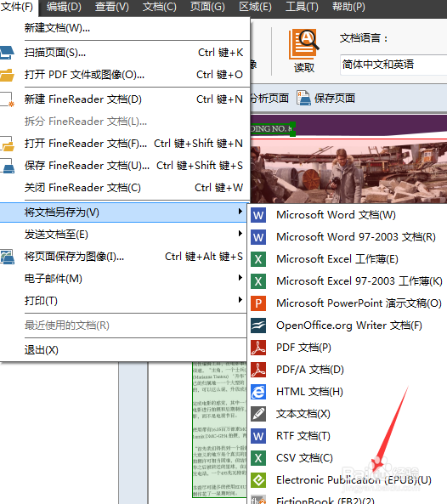The height and width of the screenshot is (504, 447).
Task: Click PDF icon for PDF 文档(P)
Action: [258, 348]
